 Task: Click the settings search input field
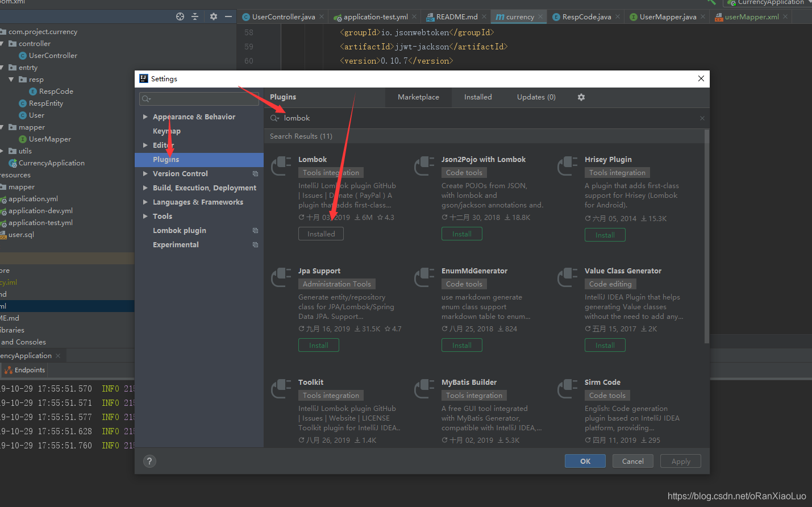point(199,99)
